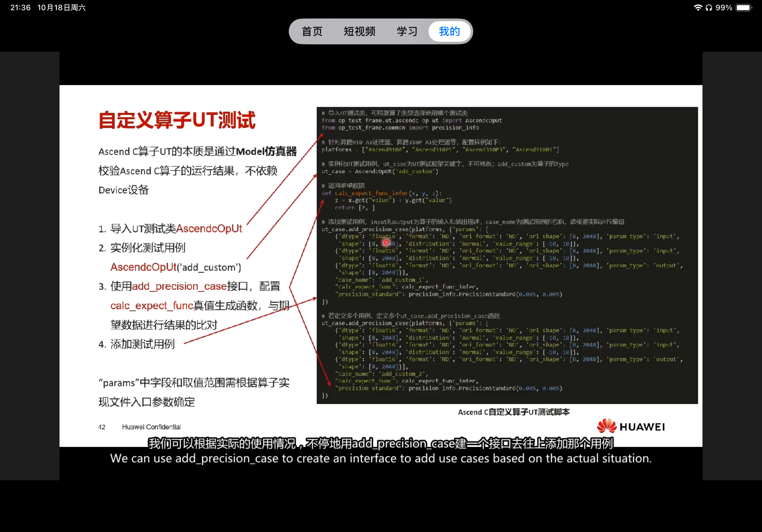Tap the headphones status icon

point(709,8)
